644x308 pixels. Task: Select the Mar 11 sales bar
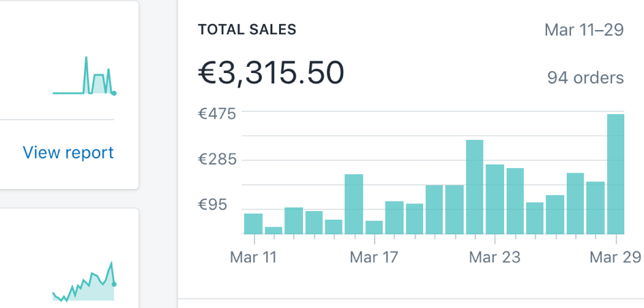click(253, 224)
